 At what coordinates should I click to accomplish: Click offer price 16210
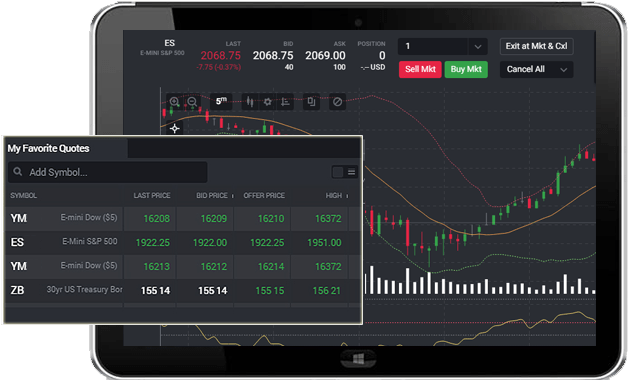tap(271, 219)
